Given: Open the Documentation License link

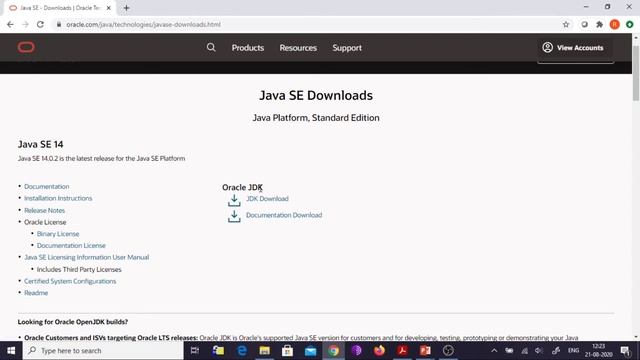Looking at the screenshot, I should [71, 246].
